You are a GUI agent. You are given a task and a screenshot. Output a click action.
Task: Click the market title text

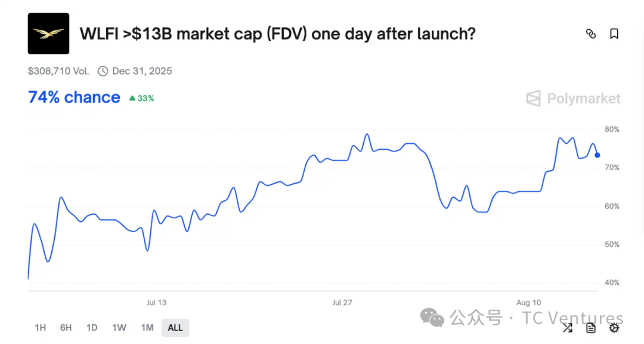pyautogui.click(x=278, y=33)
